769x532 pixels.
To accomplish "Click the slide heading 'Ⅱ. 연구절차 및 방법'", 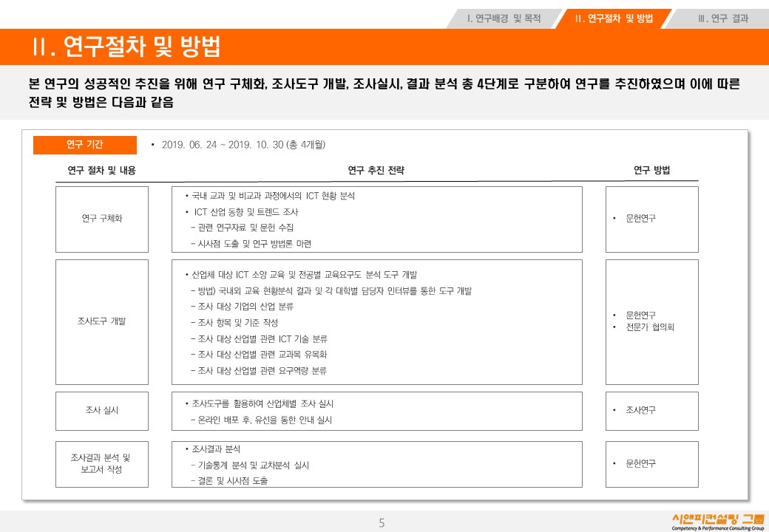I will pyautogui.click(x=126, y=47).
